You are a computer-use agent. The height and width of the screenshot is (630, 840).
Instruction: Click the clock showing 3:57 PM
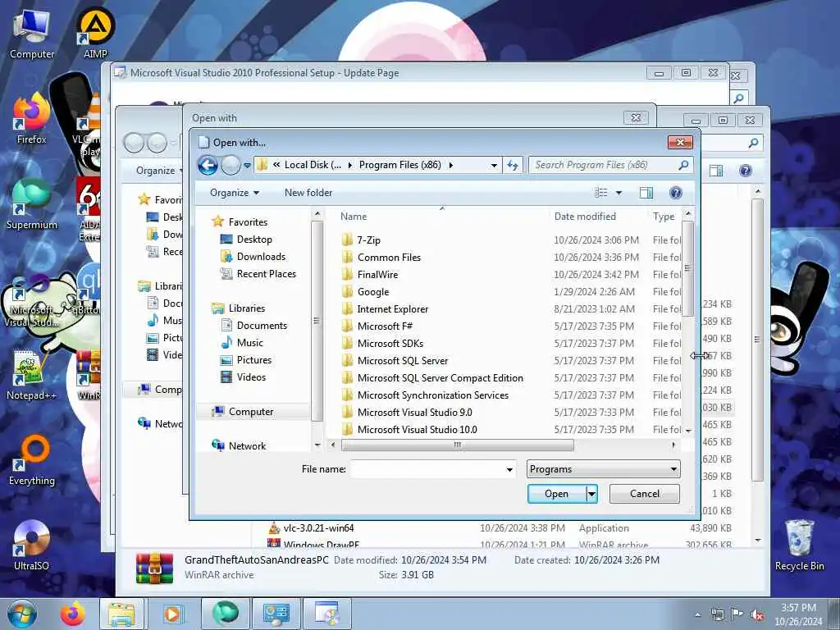pos(797,608)
